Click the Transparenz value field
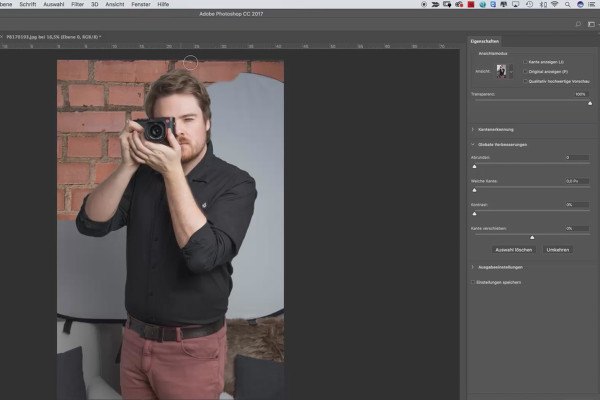Viewport: 600px width, 400px height. [581, 94]
